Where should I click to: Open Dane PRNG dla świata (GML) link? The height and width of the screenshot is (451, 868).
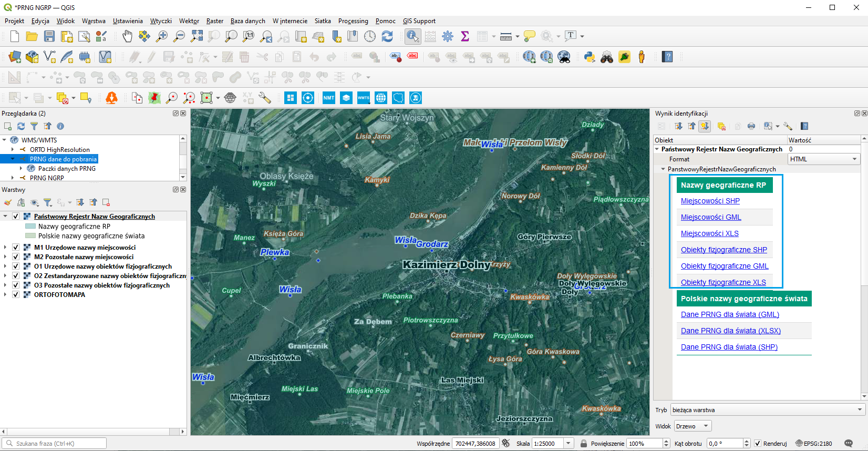[x=730, y=314]
